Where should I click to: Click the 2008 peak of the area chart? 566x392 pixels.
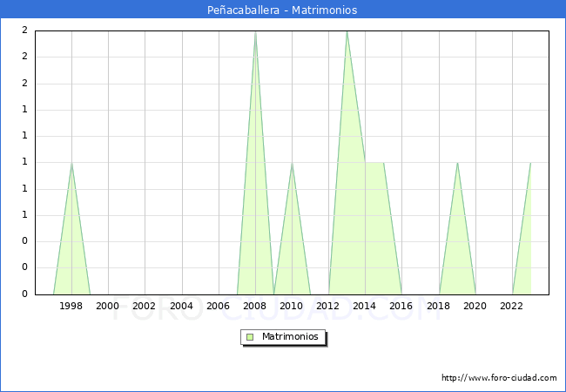pyautogui.click(x=255, y=31)
